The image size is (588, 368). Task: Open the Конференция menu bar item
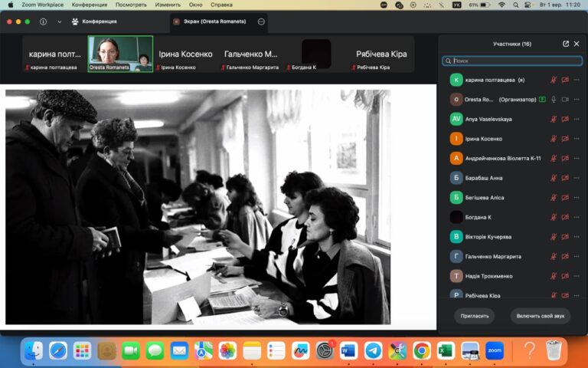[90, 5]
